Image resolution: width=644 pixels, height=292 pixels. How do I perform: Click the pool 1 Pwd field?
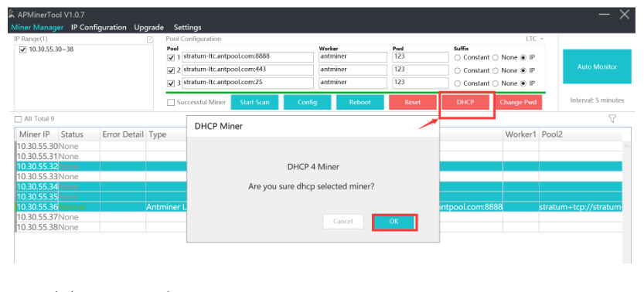click(x=420, y=57)
